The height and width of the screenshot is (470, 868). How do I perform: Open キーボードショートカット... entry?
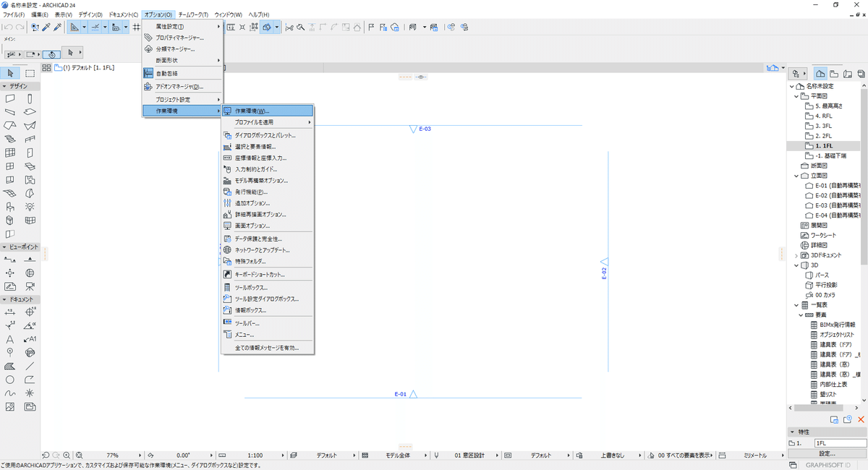[268, 275]
